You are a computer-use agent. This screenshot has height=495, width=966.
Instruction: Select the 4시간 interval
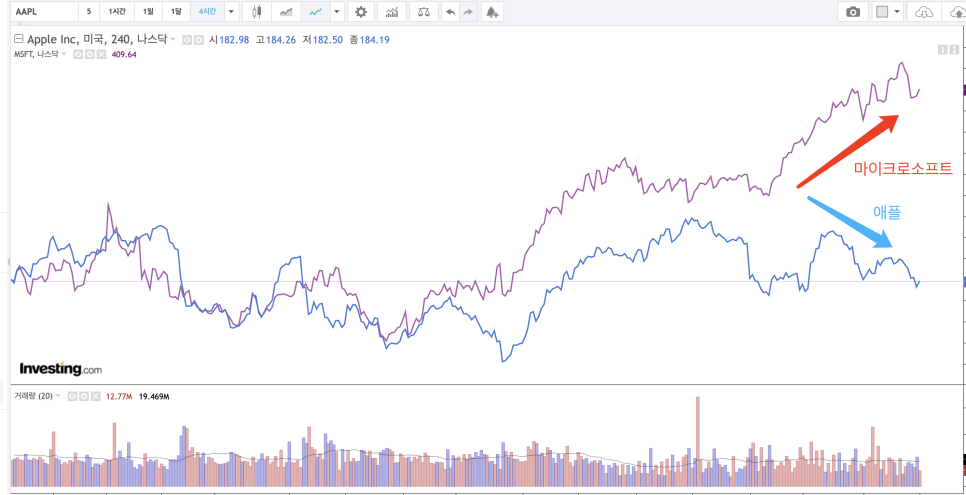(x=207, y=12)
